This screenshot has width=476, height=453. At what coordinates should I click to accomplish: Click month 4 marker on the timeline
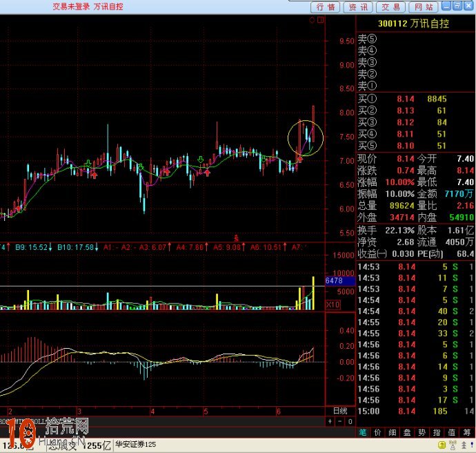click(152, 412)
